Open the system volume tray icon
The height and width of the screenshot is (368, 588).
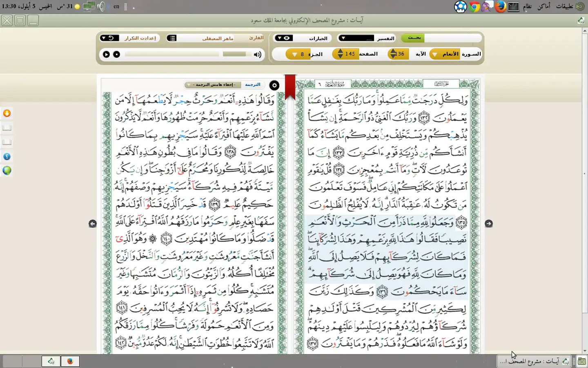(101, 7)
